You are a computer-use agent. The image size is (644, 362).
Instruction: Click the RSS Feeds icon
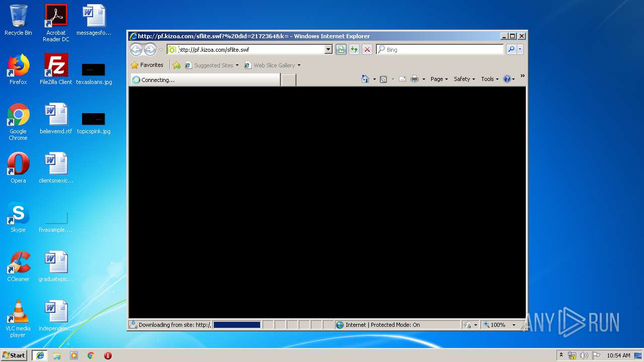(x=383, y=79)
